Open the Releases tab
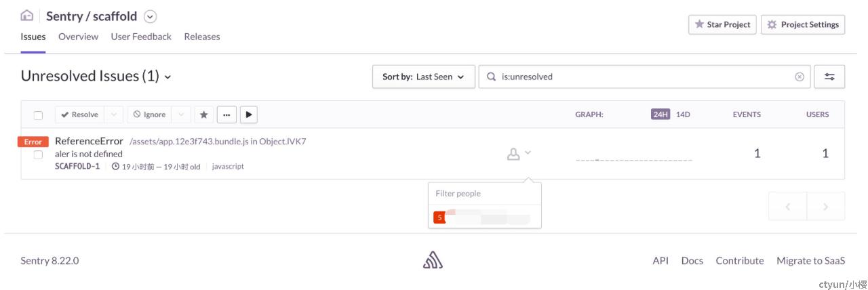Screen dimensions: 868x290 [202, 37]
